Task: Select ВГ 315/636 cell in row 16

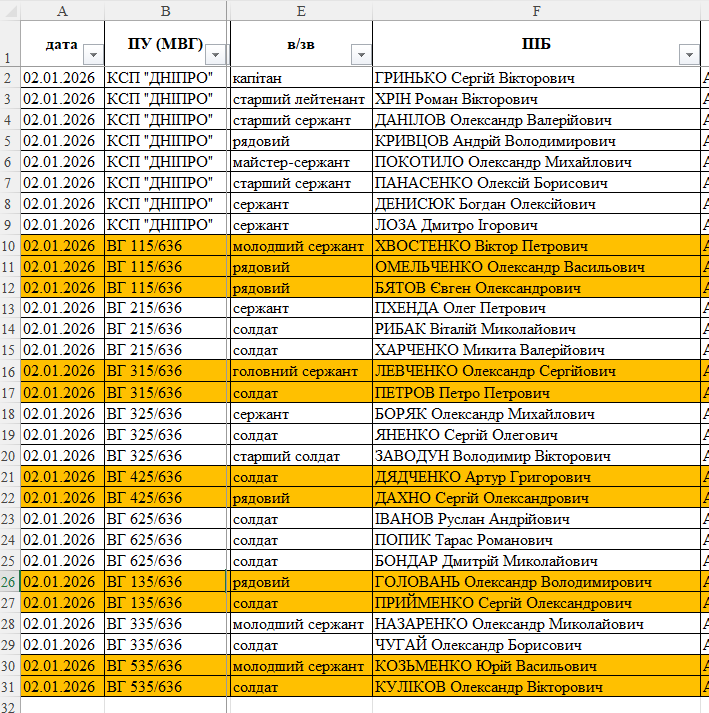Action: pyautogui.click(x=166, y=371)
